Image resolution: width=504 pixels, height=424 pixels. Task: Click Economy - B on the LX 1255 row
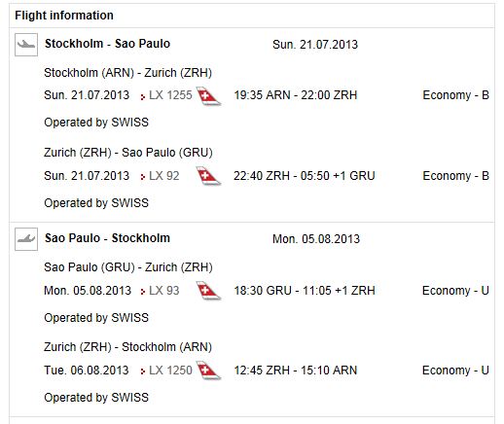coord(455,95)
